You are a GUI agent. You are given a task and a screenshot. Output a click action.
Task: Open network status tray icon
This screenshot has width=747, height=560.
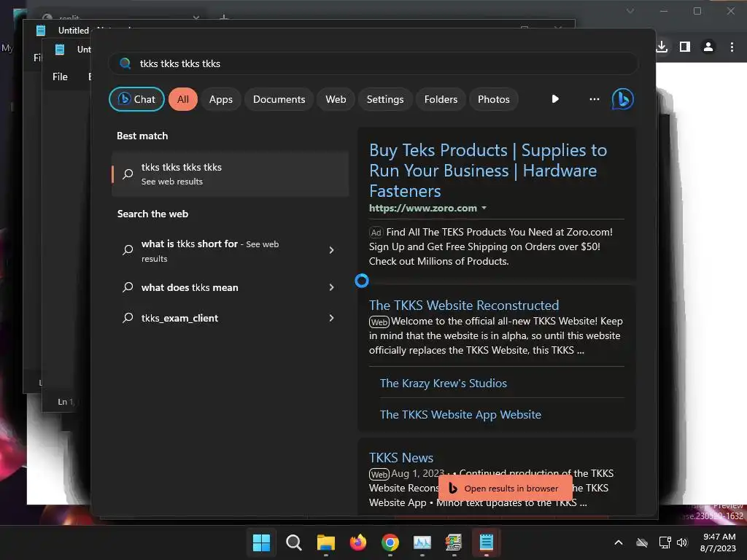(x=665, y=542)
